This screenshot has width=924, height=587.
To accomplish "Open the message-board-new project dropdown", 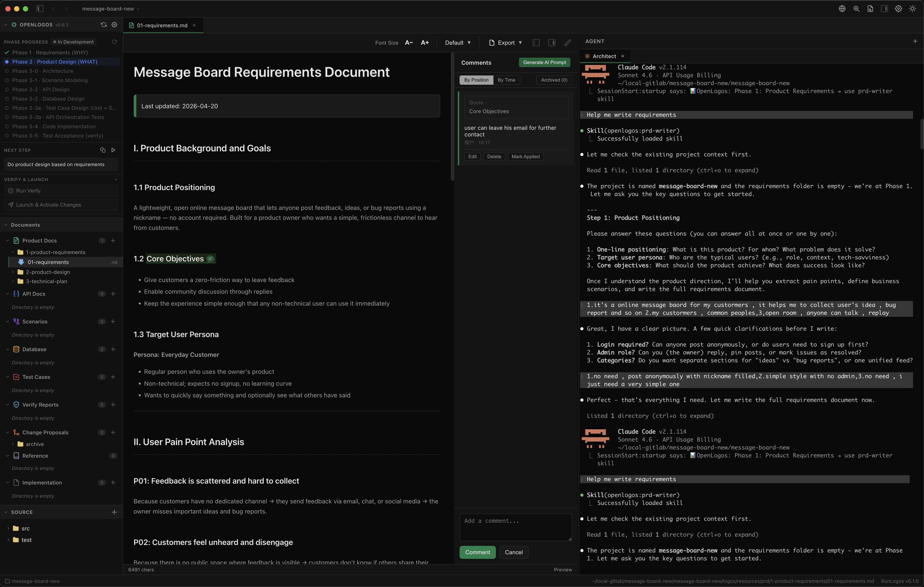I will pyautogui.click(x=110, y=9).
